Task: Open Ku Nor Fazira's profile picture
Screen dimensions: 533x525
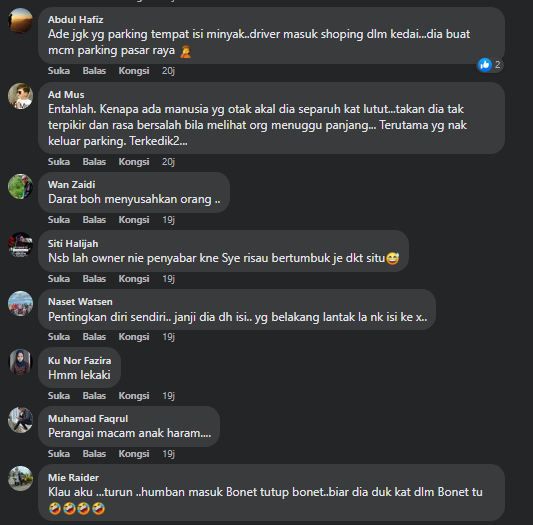Action: [20, 362]
